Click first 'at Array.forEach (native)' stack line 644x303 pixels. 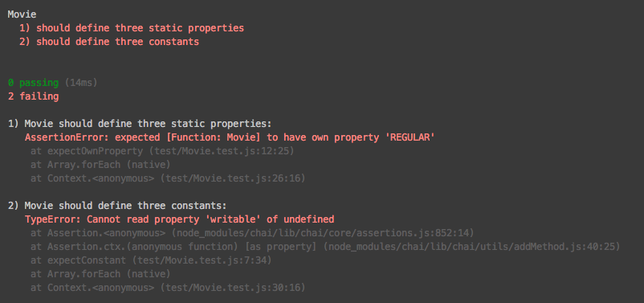click(x=100, y=165)
